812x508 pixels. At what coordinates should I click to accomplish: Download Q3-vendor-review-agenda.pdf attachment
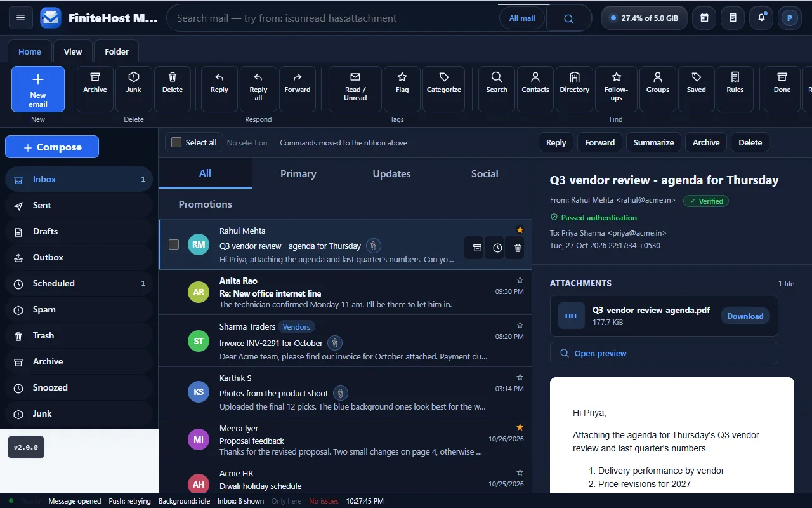[745, 316]
